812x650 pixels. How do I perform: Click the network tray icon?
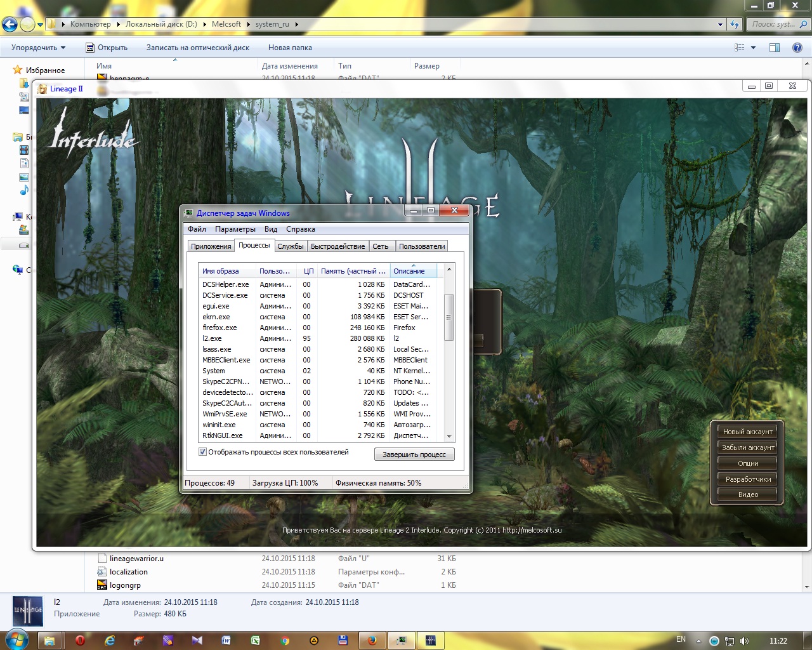(x=730, y=641)
